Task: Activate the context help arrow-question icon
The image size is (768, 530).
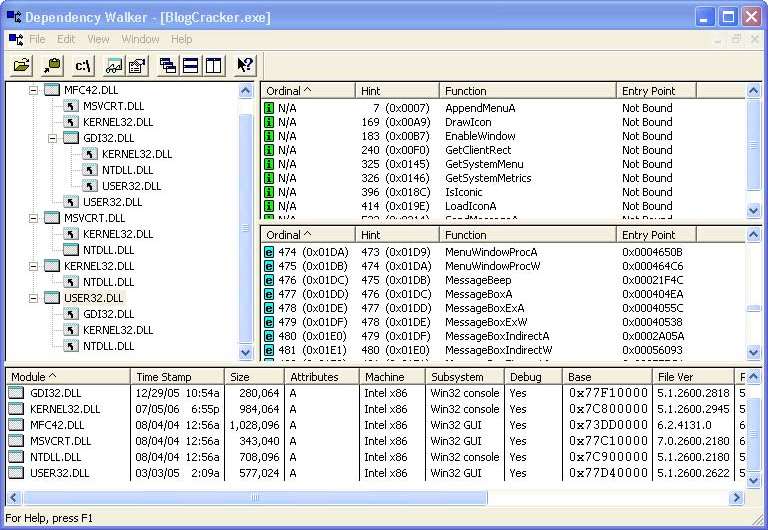Action: [244, 65]
